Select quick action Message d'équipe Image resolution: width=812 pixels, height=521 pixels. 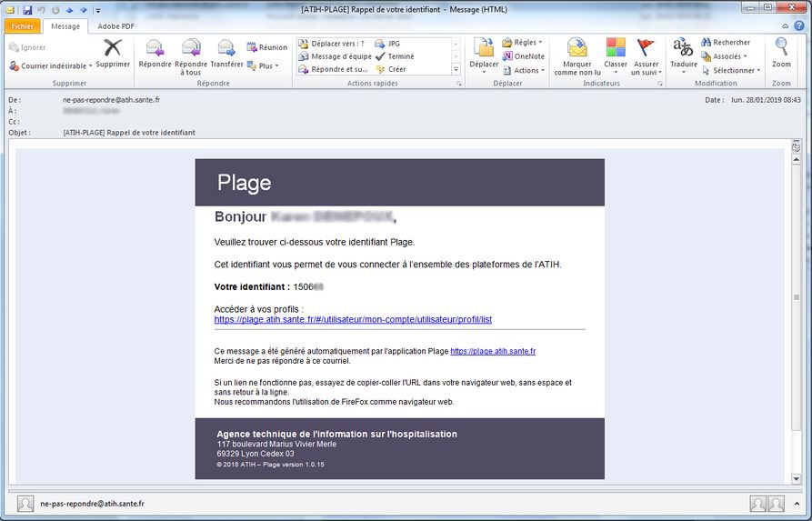(x=336, y=56)
